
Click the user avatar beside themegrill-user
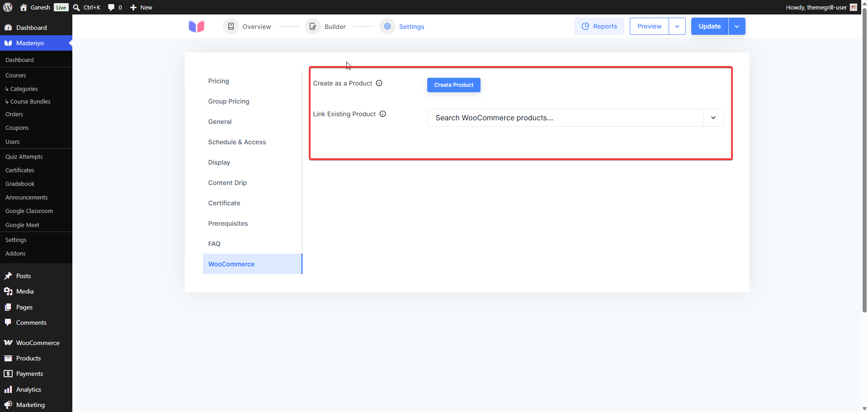click(854, 7)
